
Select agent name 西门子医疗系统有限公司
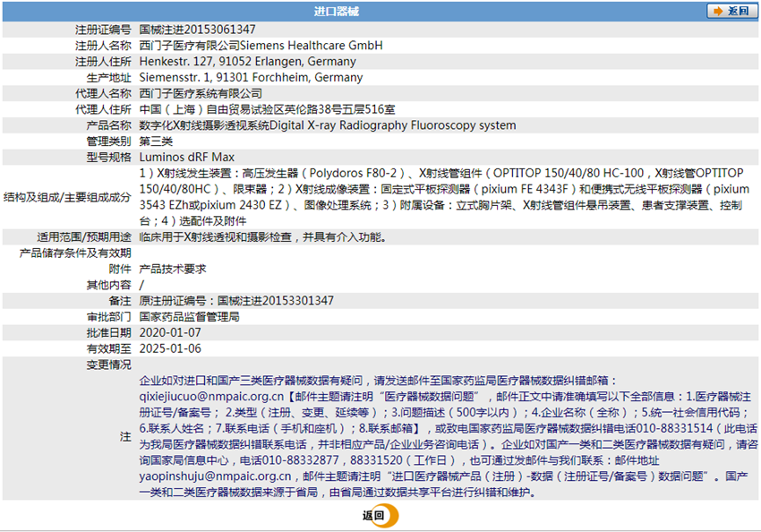click(201, 93)
